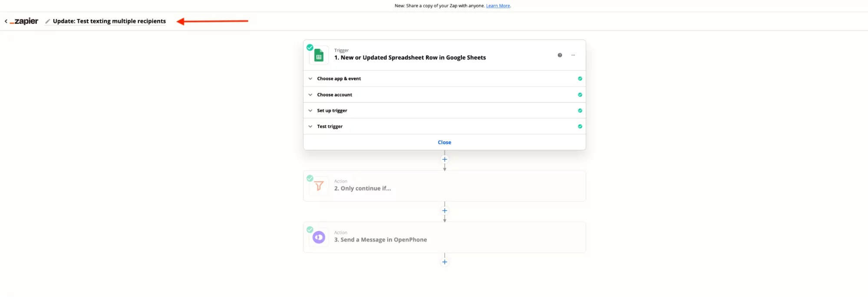Expand the 'Test trigger' section
The height and width of the screenshot is (297, 868).
(x=444, y=127)
